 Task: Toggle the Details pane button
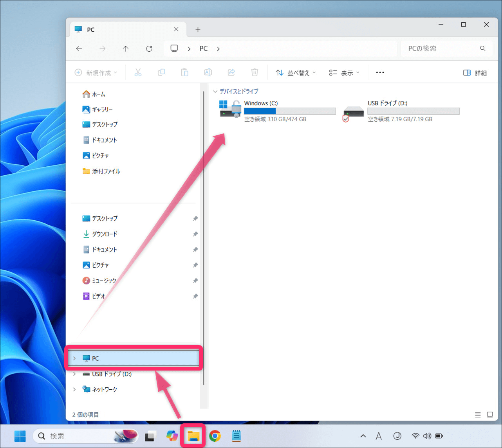pyautogui.click(x=475, y=73)
